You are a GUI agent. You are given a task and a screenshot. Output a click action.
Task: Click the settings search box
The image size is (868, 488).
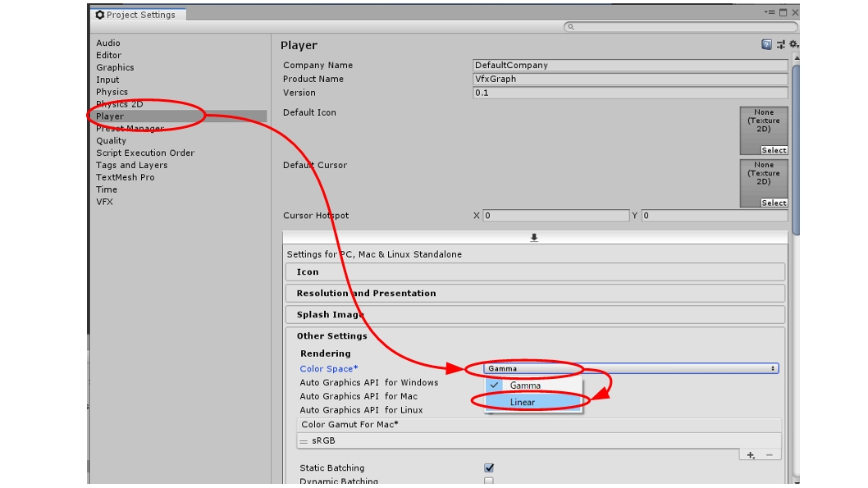coord(681,26)
